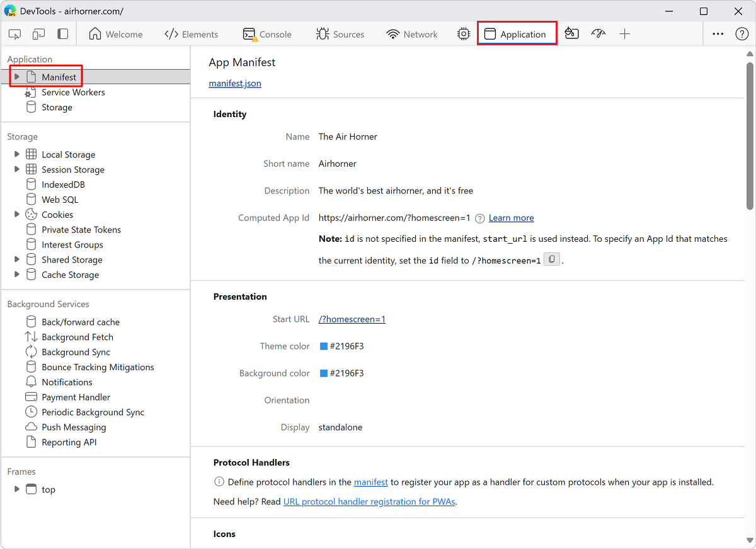Click the Identity section heading
The width and height of the screenshot is (756, 549).
point(230,114)
